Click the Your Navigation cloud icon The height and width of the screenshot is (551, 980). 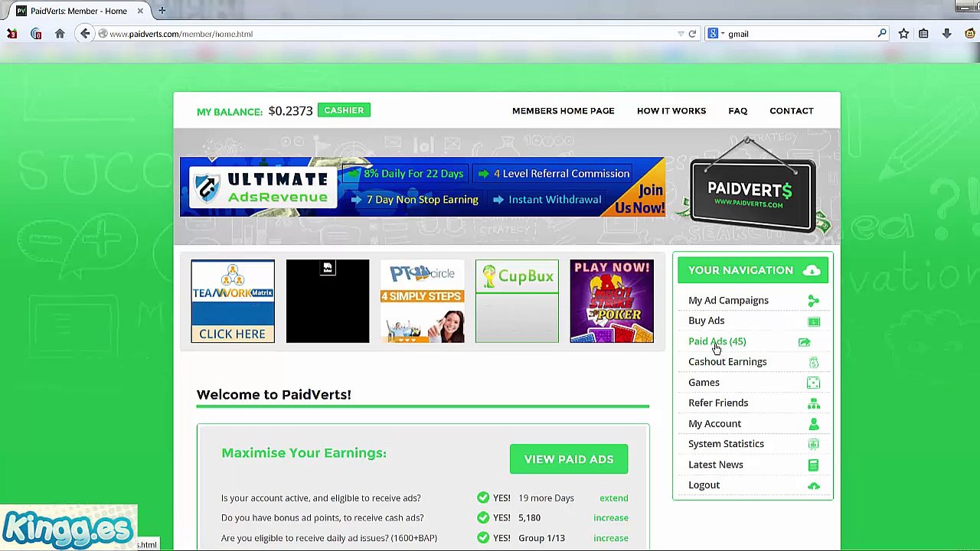pyautogui.click(x=812, y=270)
